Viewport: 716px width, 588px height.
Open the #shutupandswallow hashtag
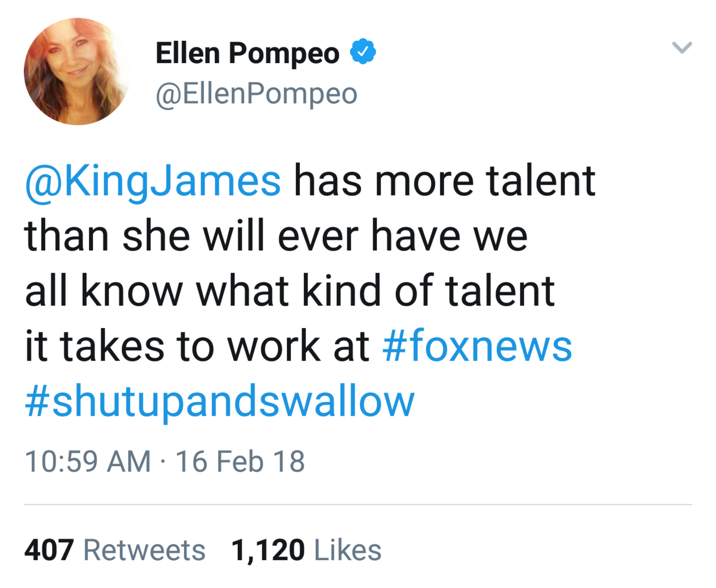pyautogui.click(x=220, y=401)
